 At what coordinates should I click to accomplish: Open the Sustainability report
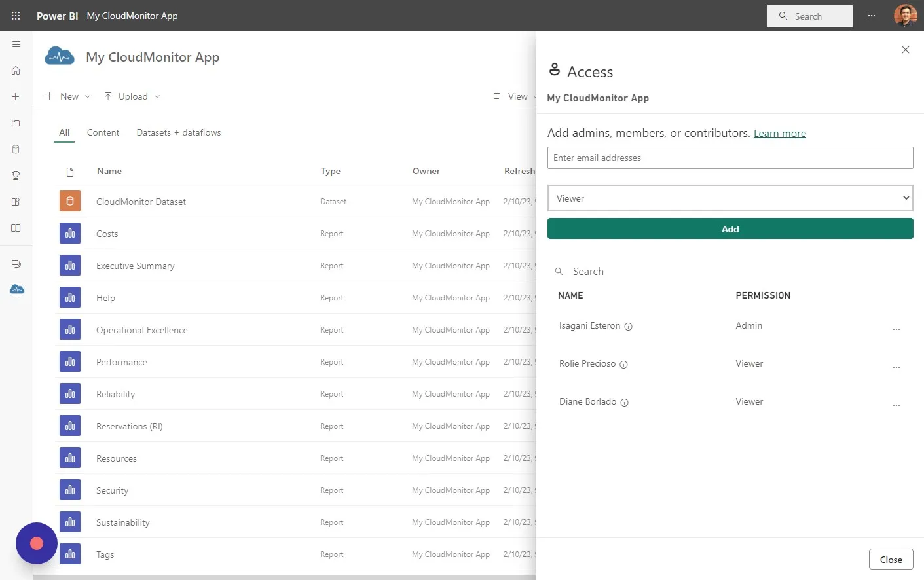pos(122,522)
